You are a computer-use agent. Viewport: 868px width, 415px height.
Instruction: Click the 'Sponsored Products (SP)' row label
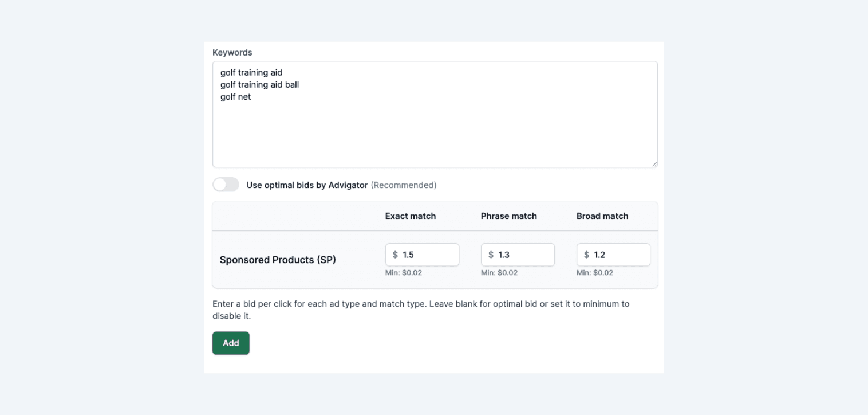pyautogui.click(x=278, y=260)
